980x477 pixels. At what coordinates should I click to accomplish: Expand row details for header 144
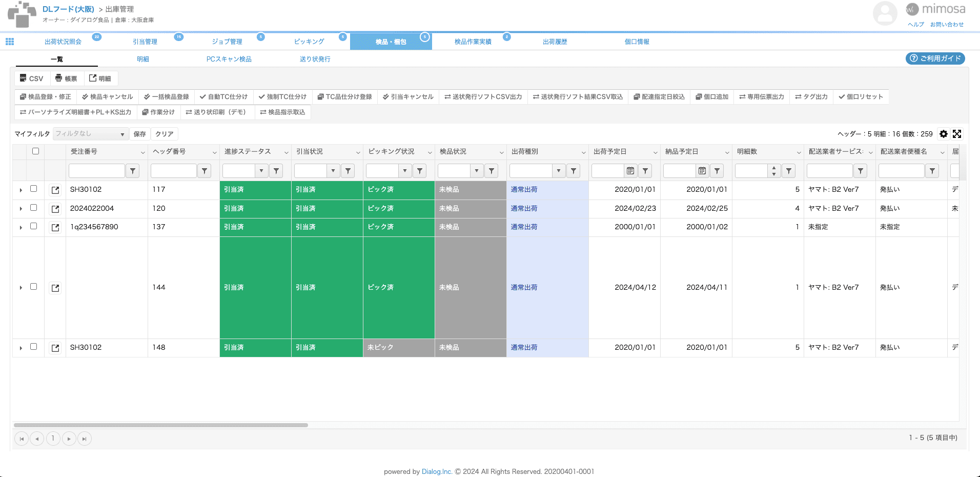coord(21,288)
